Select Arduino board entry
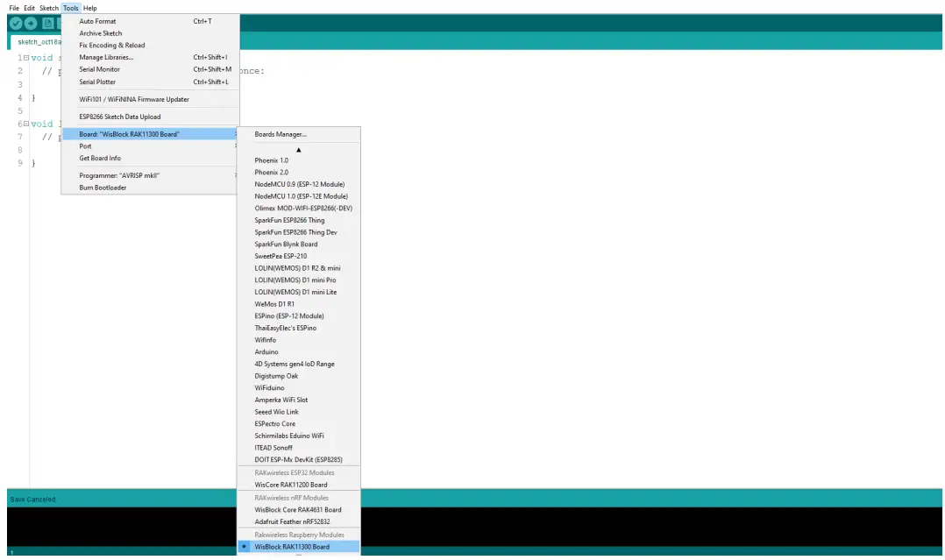The width and height of the screenshot is (945, 560). point(299,352)
